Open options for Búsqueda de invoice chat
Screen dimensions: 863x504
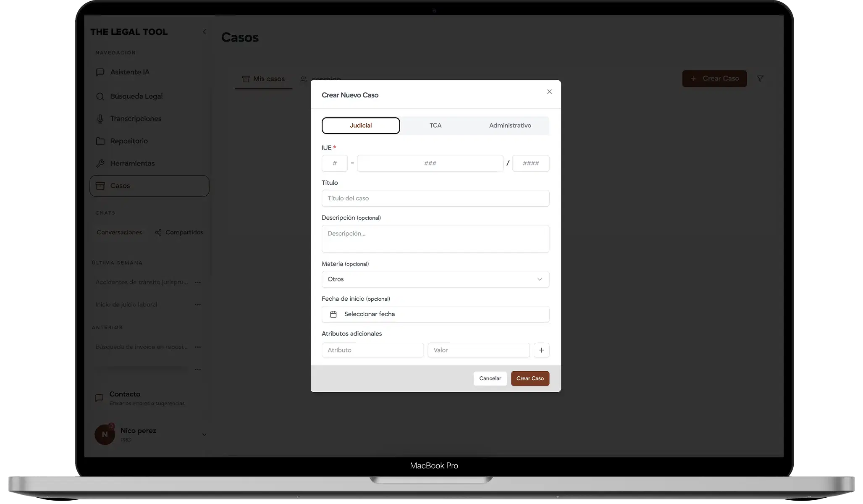tap(198, 347)
